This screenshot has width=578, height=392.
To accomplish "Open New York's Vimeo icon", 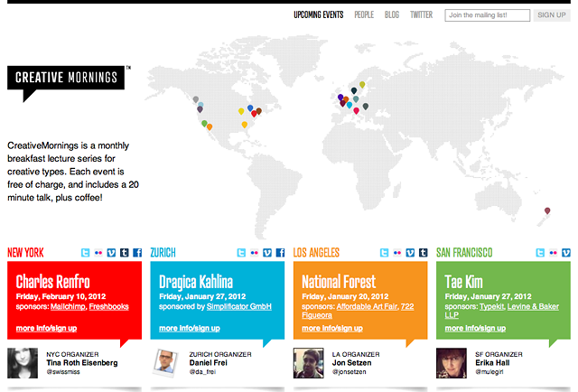I will [x=111, y=253].
